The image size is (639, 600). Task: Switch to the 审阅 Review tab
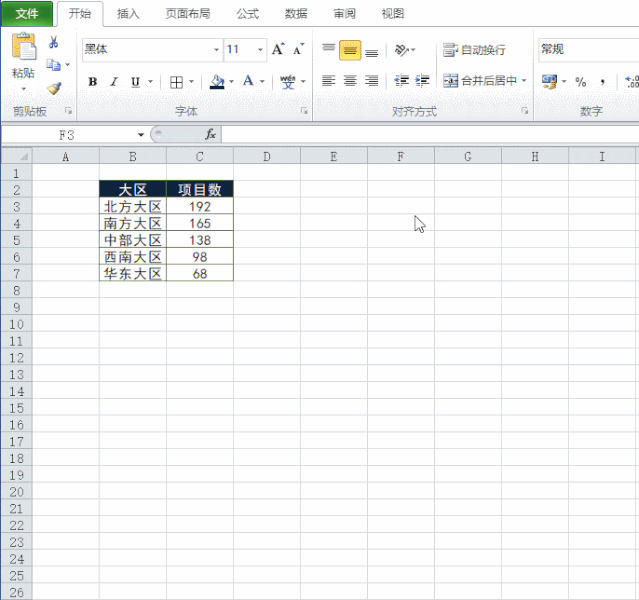coord(344,14)
